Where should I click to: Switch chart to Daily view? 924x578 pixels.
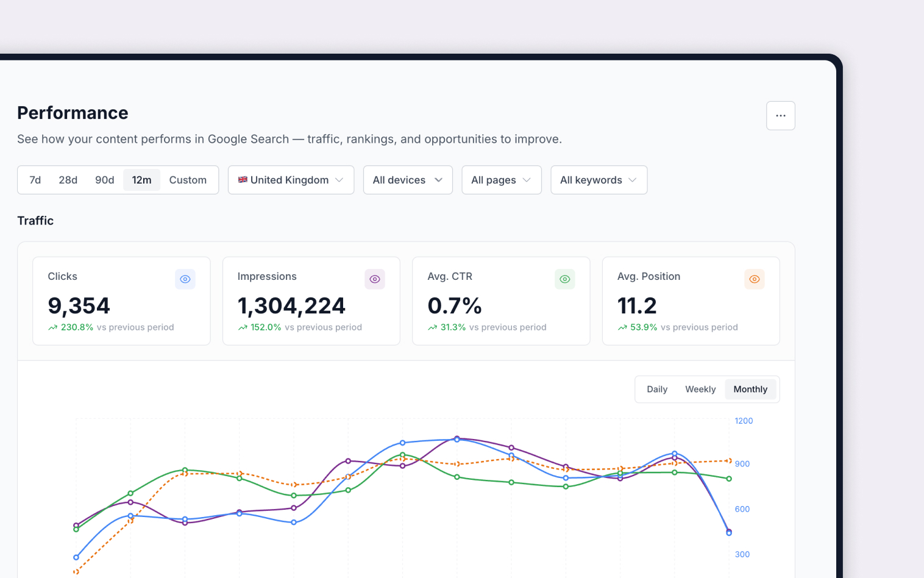coord(657,390)
